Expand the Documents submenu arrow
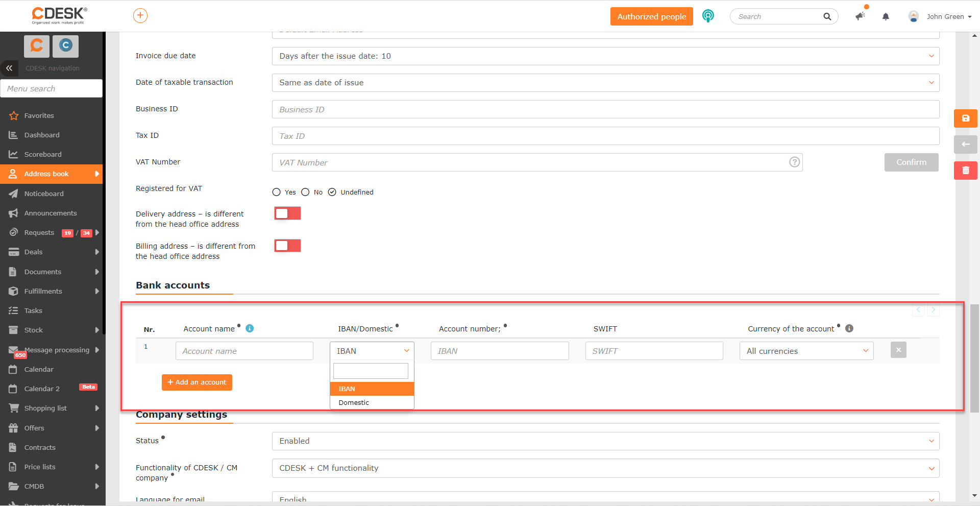The width and height of the screenshot is (980, 506). pyautogui.click(x=97, y=272)
